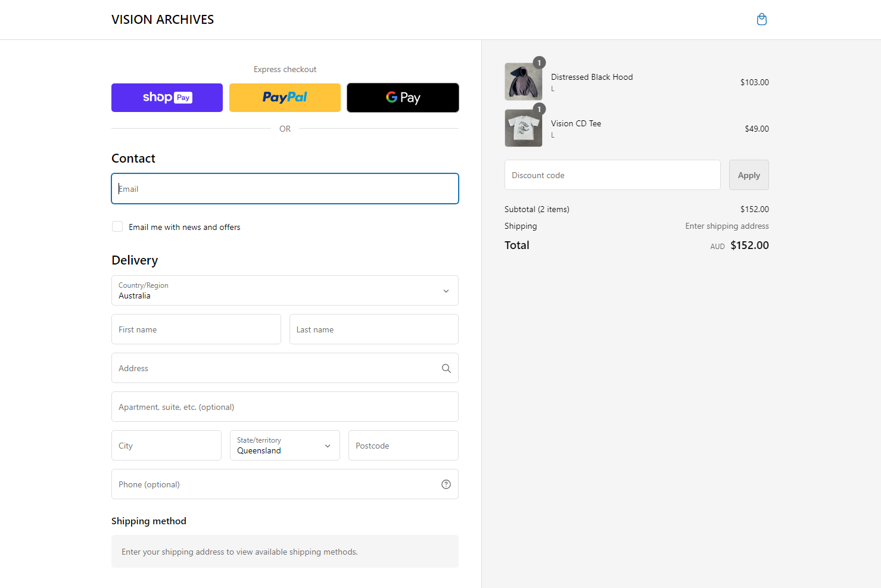This screenshot has width=881, height=588.
Task: Click the Vision CD Tee thumbnail
Action: click(524, 128)
